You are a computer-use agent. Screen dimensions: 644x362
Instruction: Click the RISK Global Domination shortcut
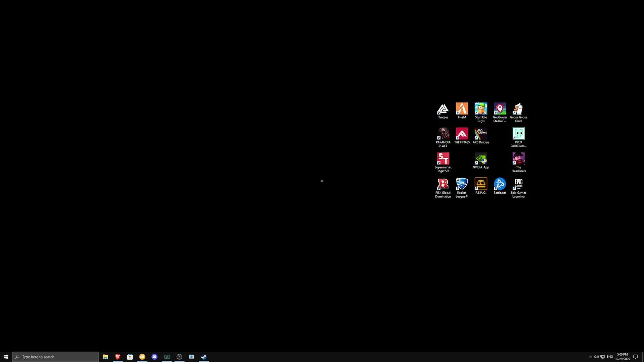tap(443, 189)
